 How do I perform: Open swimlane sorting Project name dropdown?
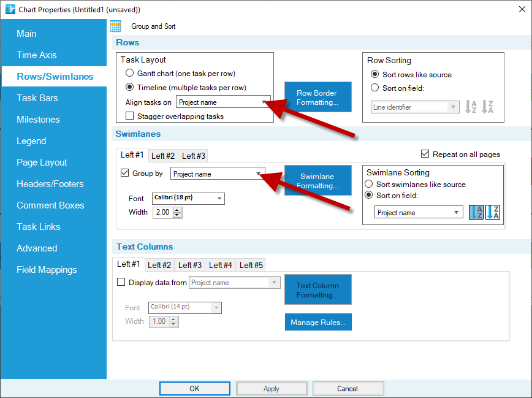[x=419, y=212]
